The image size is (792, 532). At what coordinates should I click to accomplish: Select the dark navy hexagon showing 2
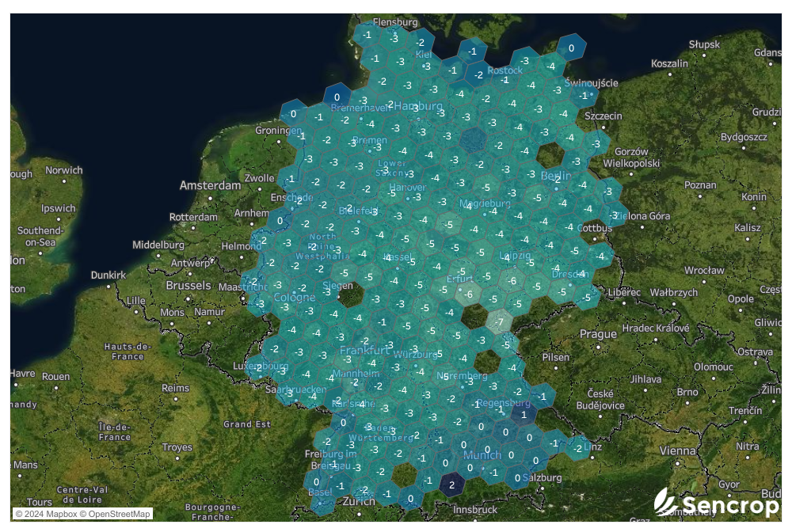(452, 485)
